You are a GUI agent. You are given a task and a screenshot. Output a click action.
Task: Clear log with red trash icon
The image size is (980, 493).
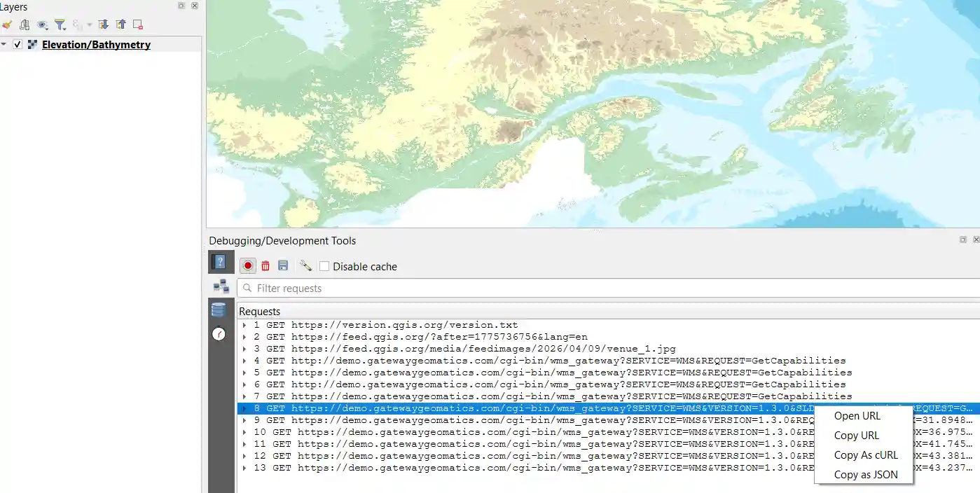click(x=265, y=265)
